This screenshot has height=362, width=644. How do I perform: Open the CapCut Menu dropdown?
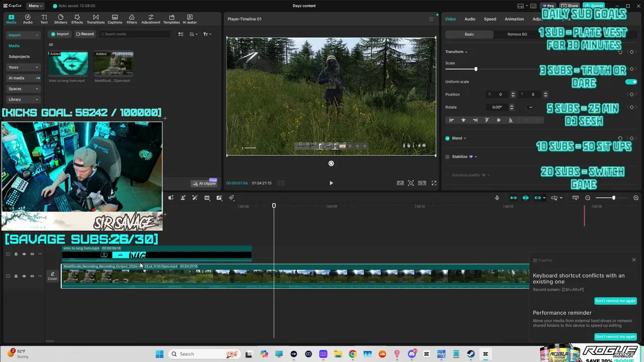click(35, 6)
